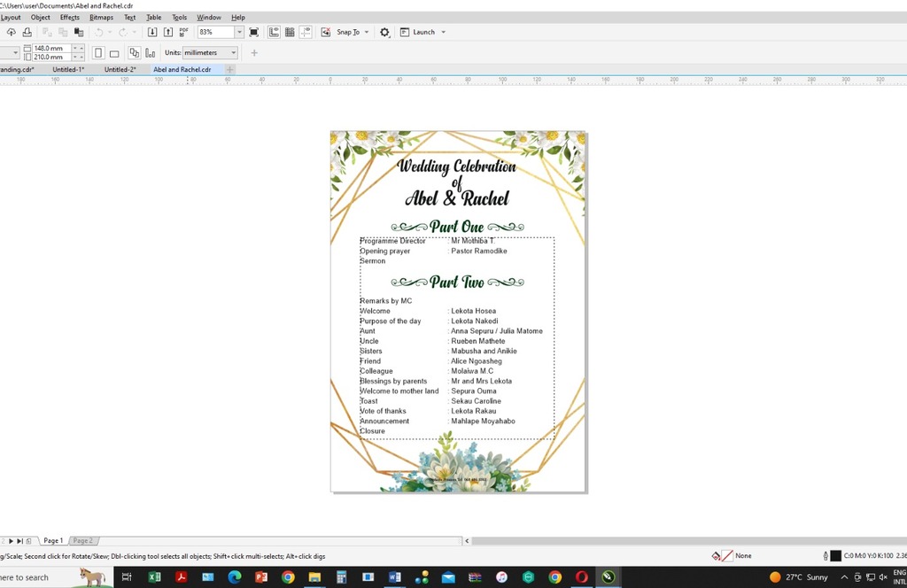Click the Import icon in the toolbar
Screen dimensions: 907x588
coord(152,32)
